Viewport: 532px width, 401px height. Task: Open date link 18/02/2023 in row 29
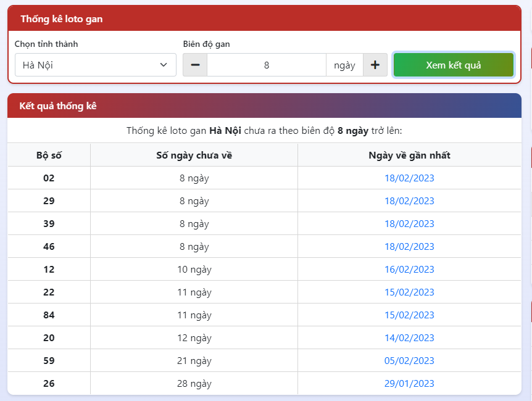(409, 201)
